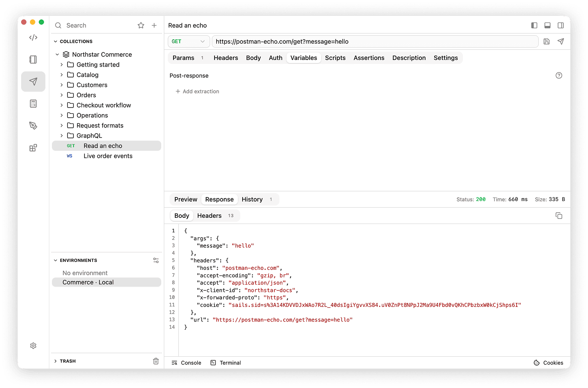Switch to the Auth tab
588x388 pixels.
coord(276,58)
